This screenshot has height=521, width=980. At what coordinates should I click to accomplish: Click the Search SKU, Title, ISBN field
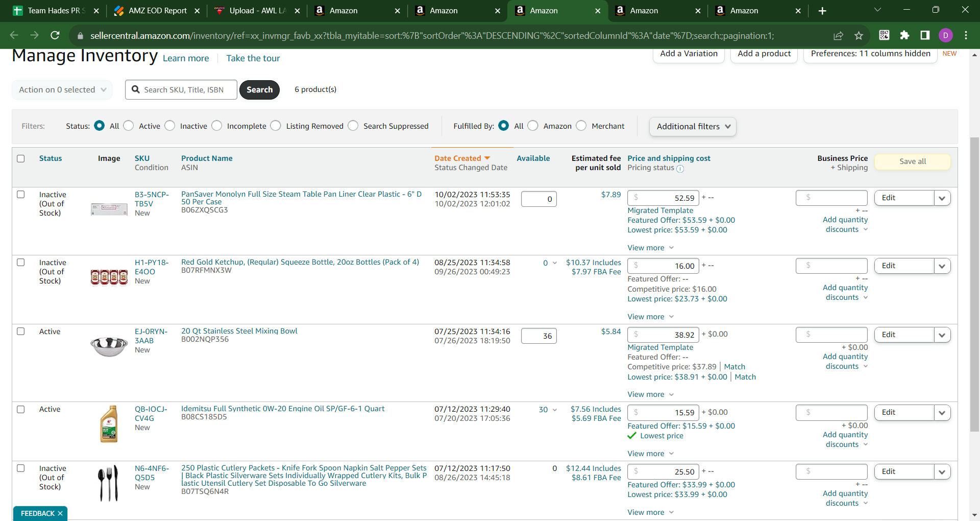click(181, 90)
